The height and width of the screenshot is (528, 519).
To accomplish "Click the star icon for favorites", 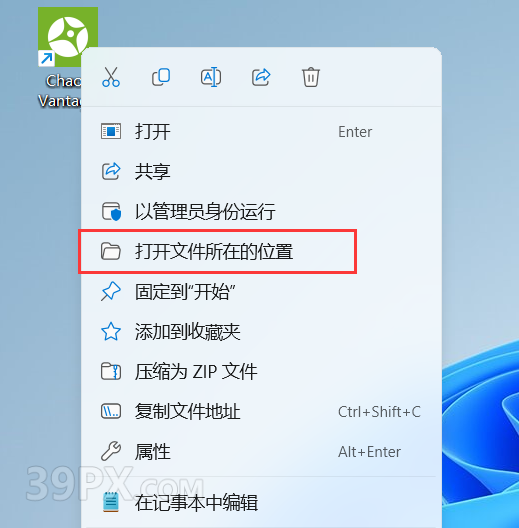I will (111, 331).
